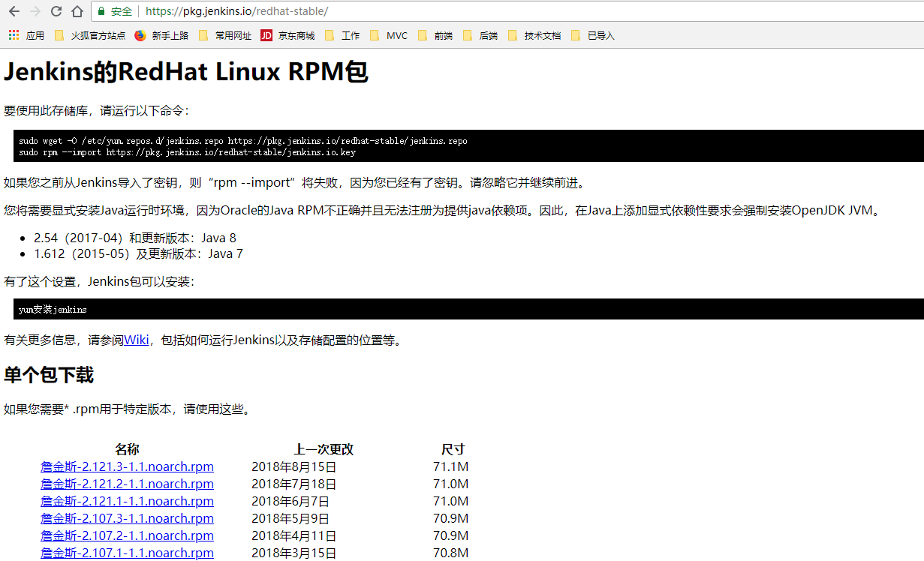924x561 pixels.
Task: Click the 70.8M size value
Action: [x=450, y=553]
